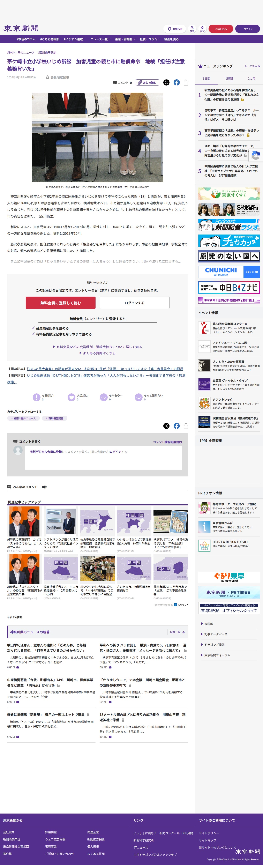The width and height of the screenshot is (263, 868).
Task: Click the reCAPTCHA badge icon
Action: point(256,156)
